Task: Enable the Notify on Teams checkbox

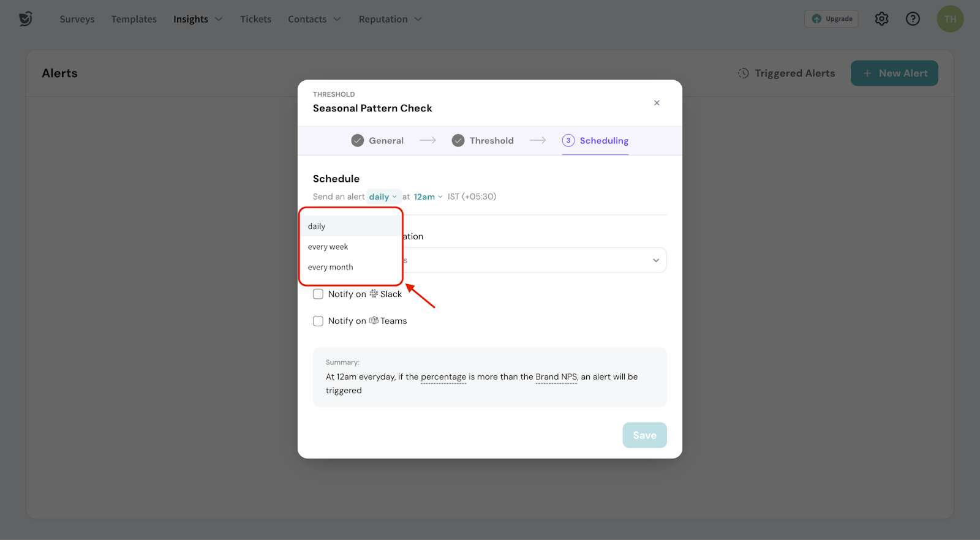Action: [x=318, y=321]
